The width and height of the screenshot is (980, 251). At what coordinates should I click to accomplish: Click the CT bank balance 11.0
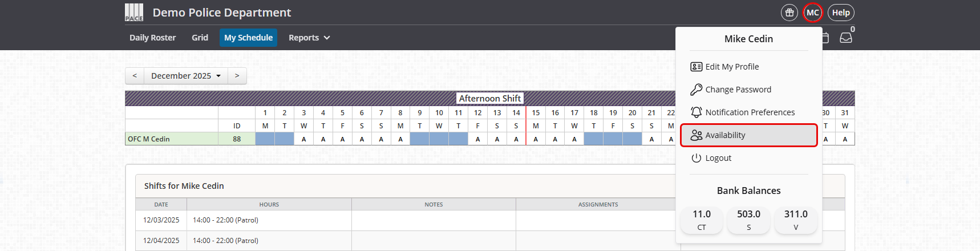point(702,220)
